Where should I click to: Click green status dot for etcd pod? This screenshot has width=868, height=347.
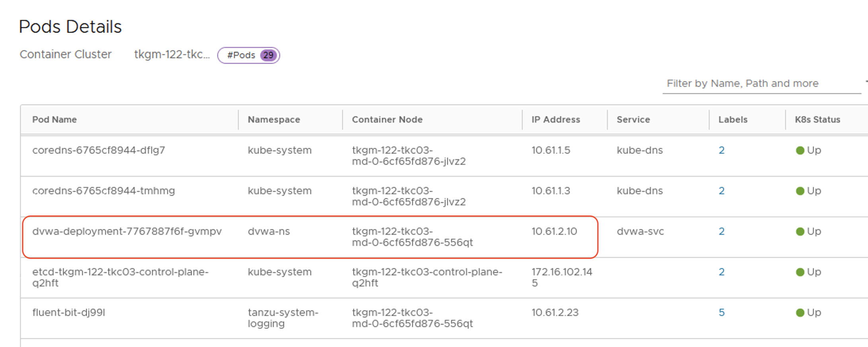800,272
